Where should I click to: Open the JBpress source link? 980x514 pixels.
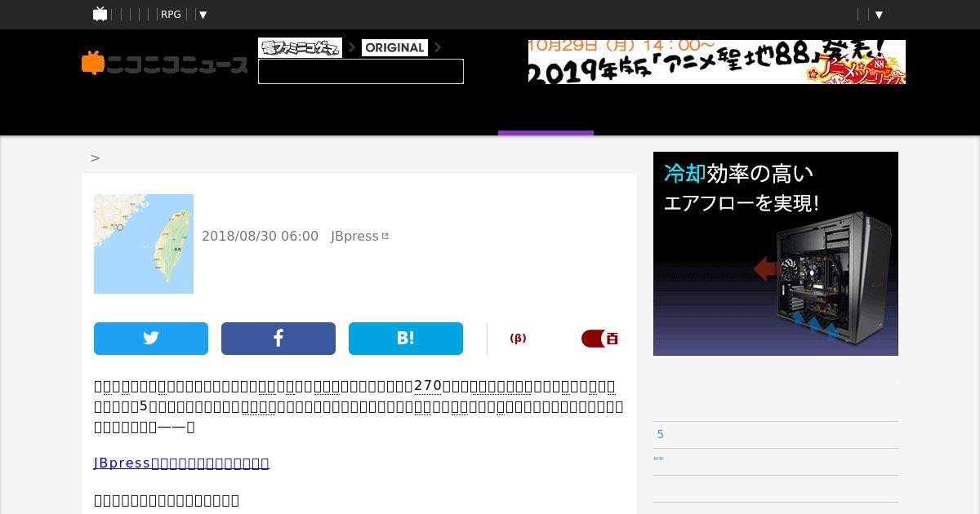click(354, 237)
